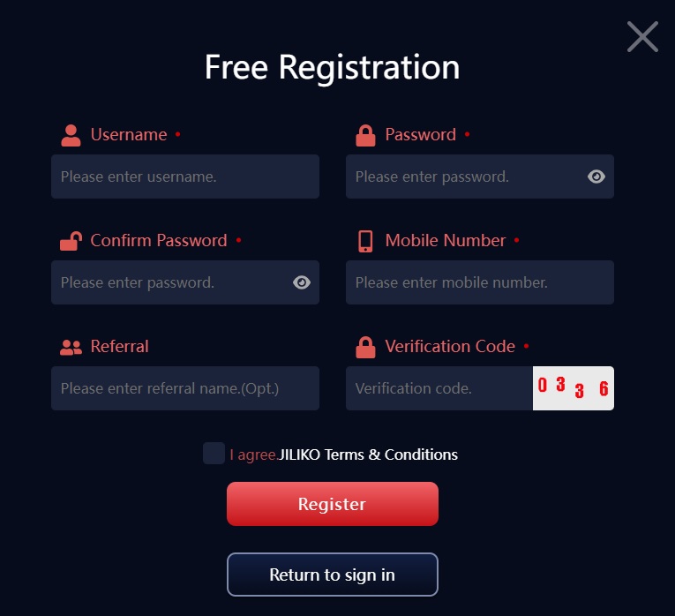675x616 pixels.
Task: Click the Mobile Number phone icon
Action: pos(365,241)
